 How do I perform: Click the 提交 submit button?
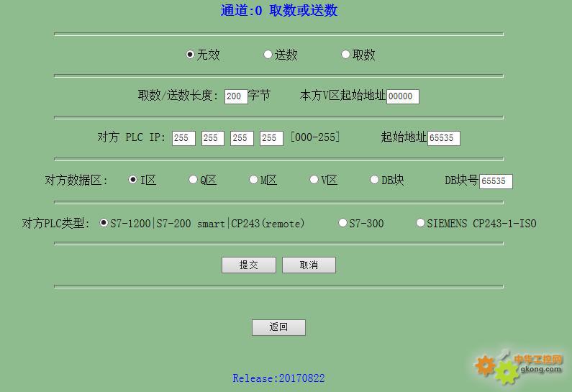pyautogui.click(x=249, y=265)
